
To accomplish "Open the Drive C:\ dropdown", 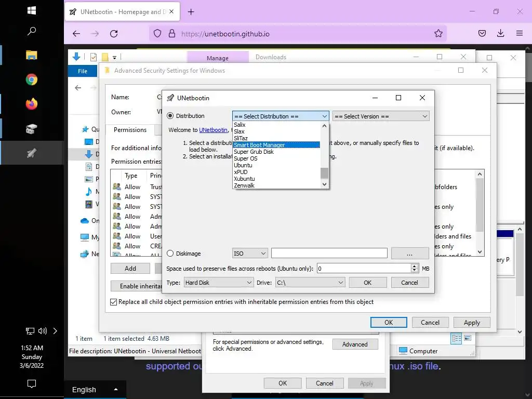I will coord(310,283).
